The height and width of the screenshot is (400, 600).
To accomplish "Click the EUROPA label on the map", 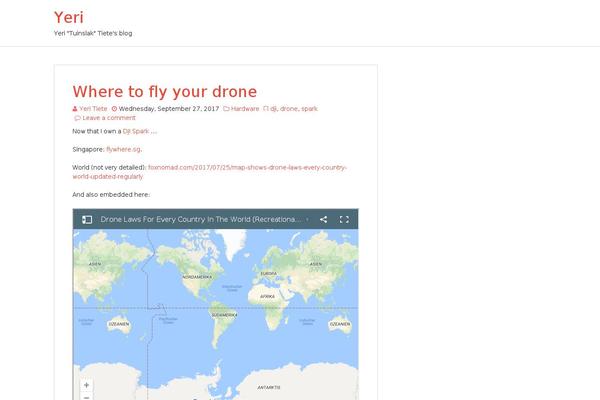I will pos(269,274).
